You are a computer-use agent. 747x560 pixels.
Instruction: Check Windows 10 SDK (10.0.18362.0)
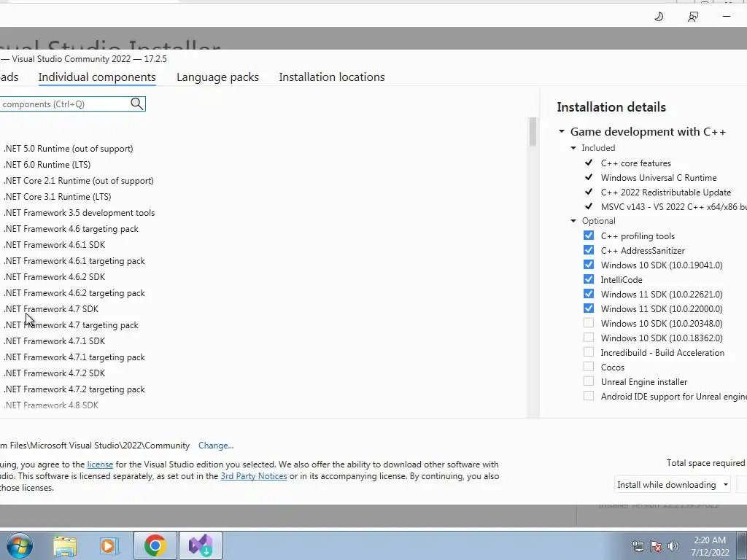pyautogui.click(x=589, y=338)
